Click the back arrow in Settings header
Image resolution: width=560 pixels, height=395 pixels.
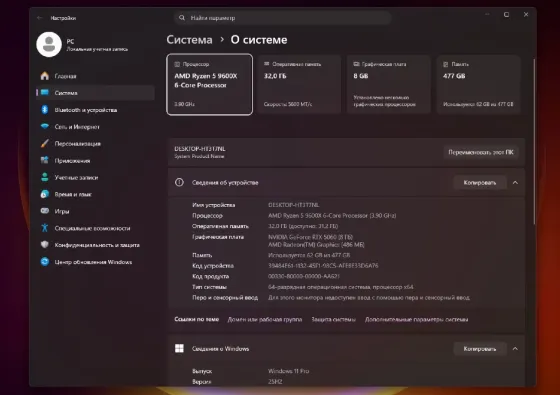(x=40, y=18)
